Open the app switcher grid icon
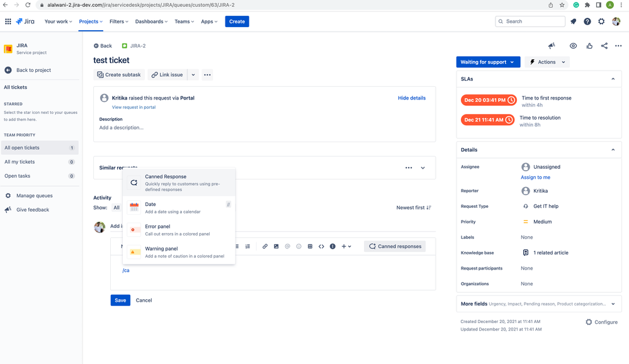This screenshot has width=629, height=364. [8, 21]
